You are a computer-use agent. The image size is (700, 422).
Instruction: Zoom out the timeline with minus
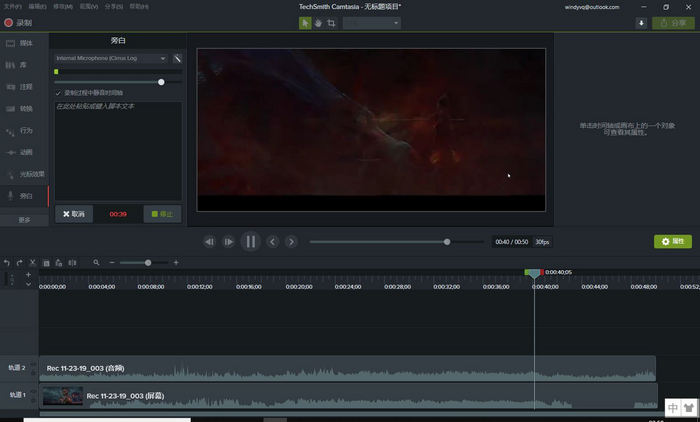[112, 263]
